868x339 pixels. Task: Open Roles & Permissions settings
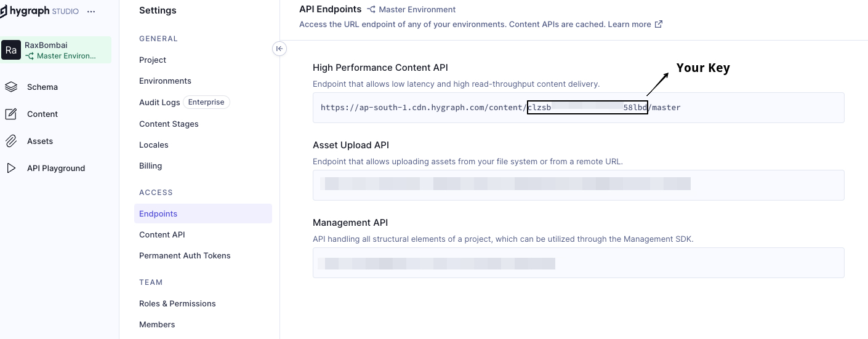(x=177, y=303)
